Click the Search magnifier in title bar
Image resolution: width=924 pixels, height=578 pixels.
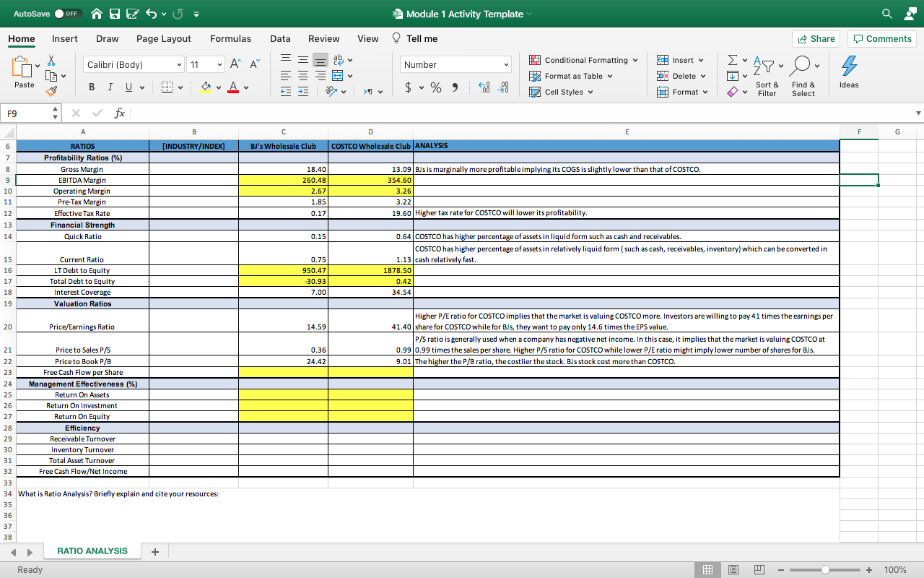tap(886, 14)
